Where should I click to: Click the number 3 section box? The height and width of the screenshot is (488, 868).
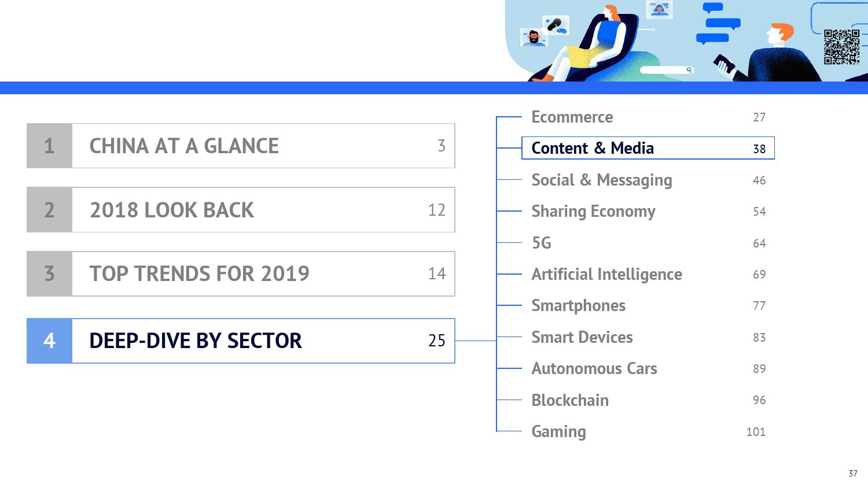[x=50, y=273]
